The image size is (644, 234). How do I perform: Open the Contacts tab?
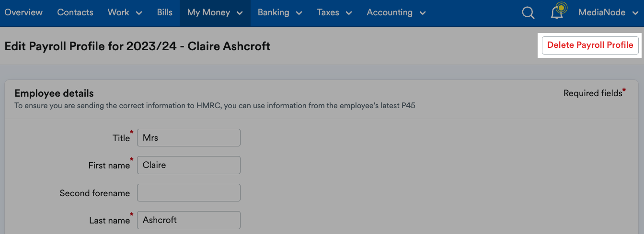75,13
